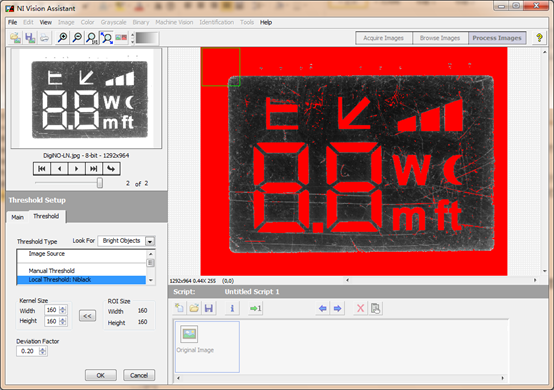554x390 pixels.
Task: Open the Help menu
Action: point(266,22)
